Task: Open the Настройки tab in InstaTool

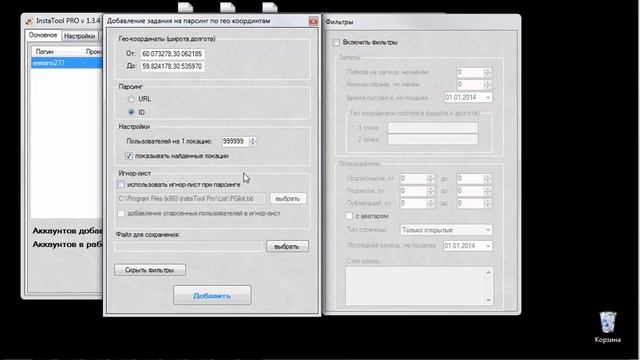Action: pyautogui.click(x=80, y=36)
